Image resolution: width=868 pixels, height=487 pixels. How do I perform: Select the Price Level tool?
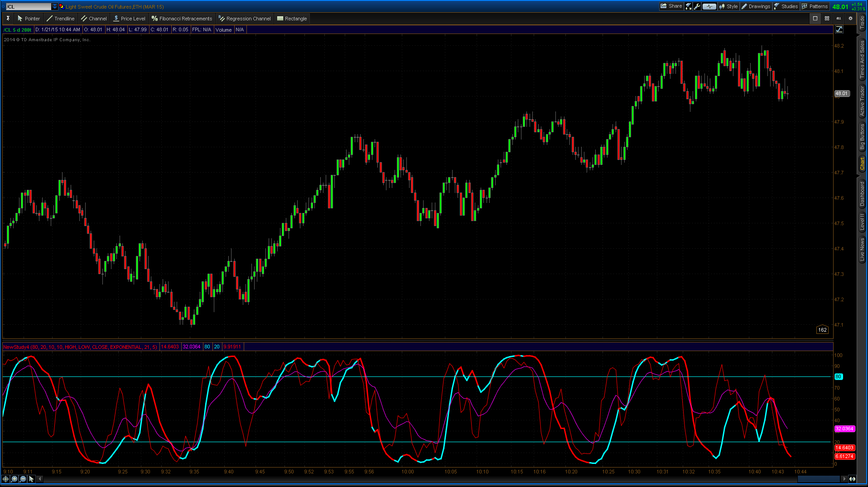pos(130,19)
